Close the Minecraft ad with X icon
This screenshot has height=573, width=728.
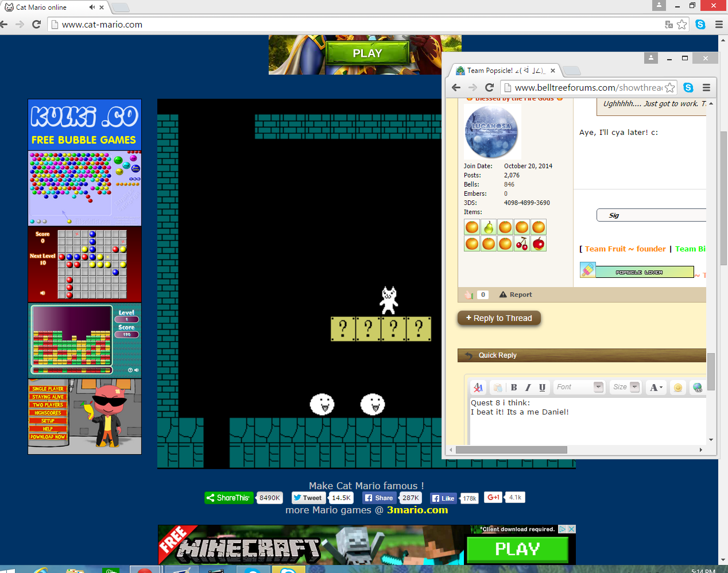tap(572, 529)
